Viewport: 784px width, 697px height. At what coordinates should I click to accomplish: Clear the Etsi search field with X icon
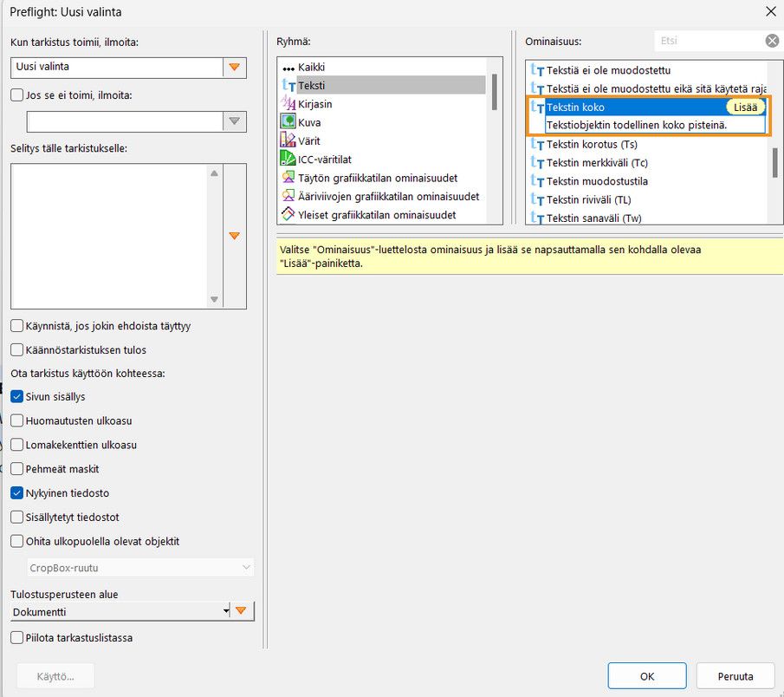(772, 41)
